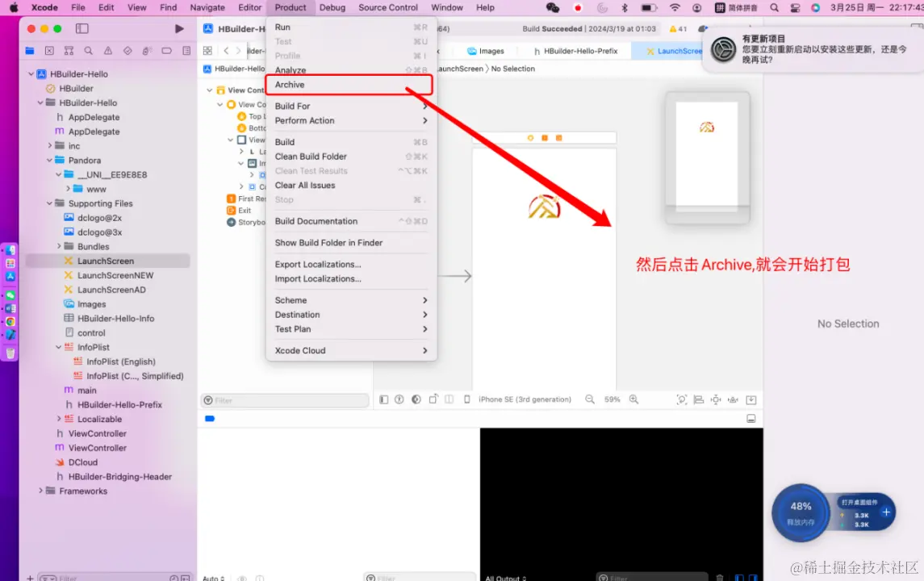Screen dimensions: 924x581
Task: Select Build in Product menu
Action: coord(350,142)
